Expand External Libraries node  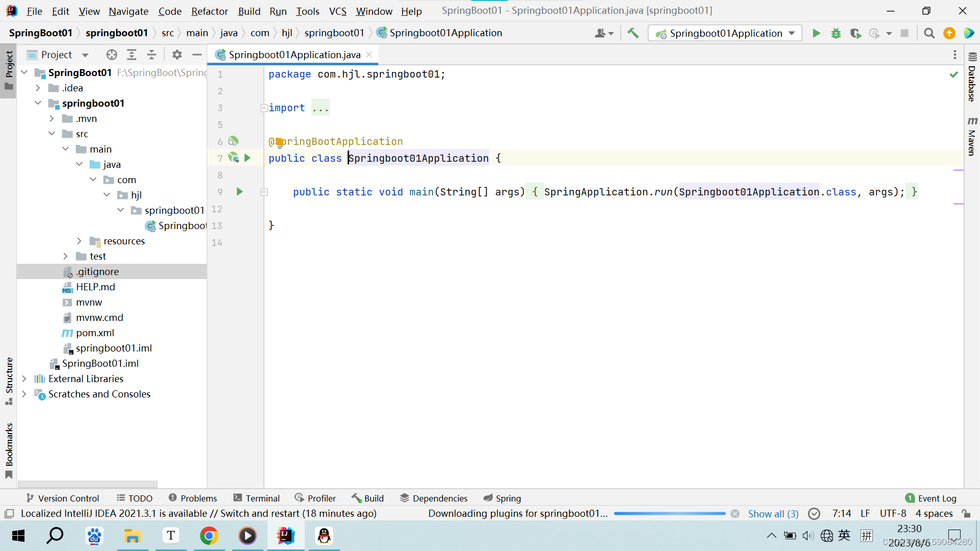tap(24, 379)
